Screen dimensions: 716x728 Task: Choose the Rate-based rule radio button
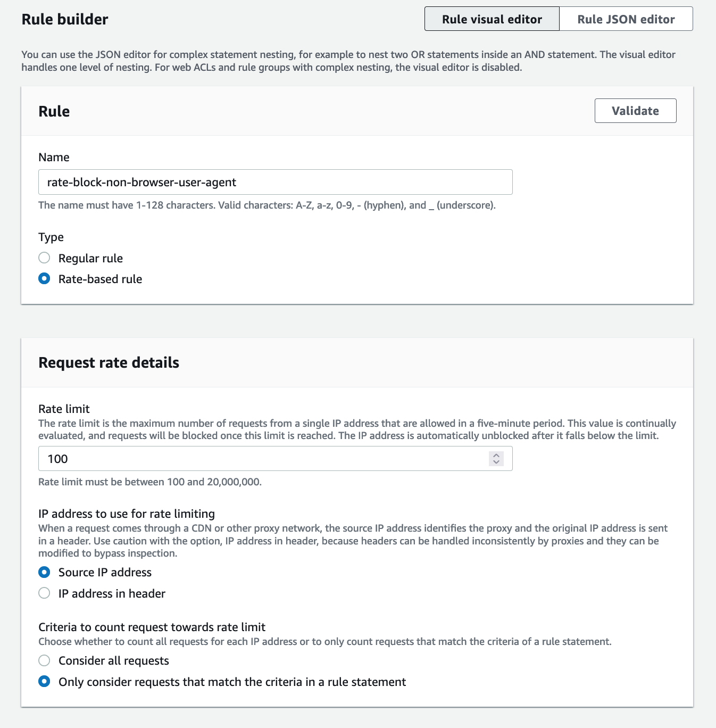pyautogui.click(x=45, y=279)
